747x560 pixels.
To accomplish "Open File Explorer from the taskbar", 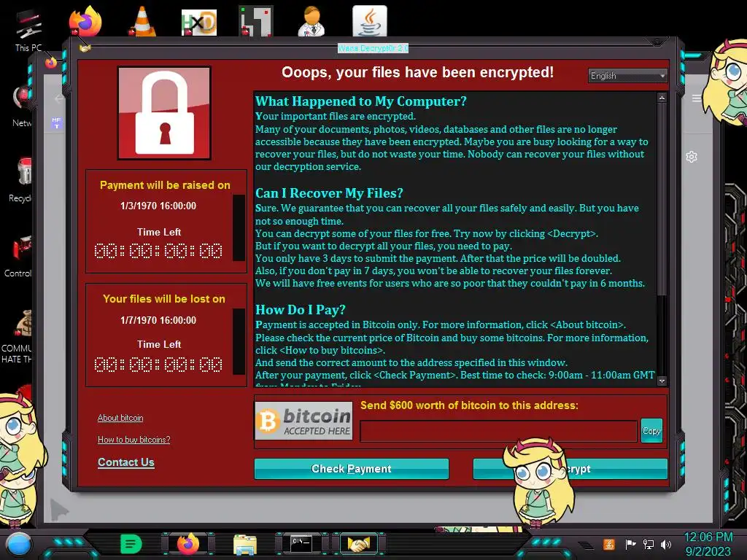I will [x=245, y=545].
